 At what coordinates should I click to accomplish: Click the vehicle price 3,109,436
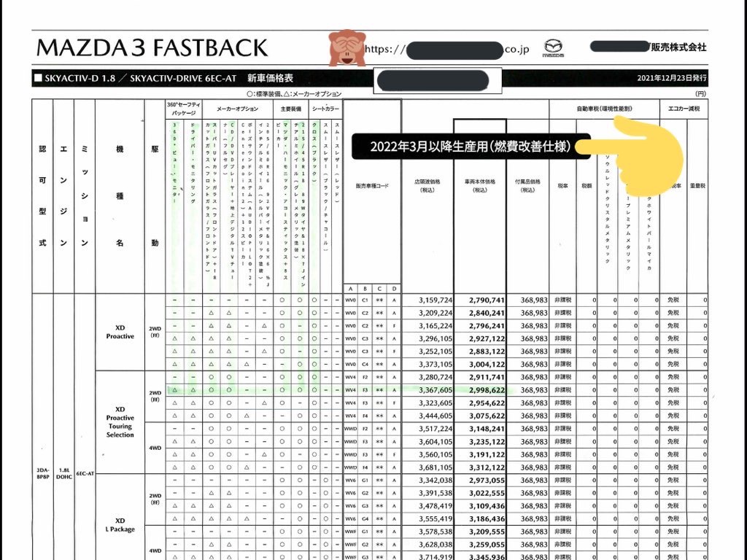pos(487,506)
